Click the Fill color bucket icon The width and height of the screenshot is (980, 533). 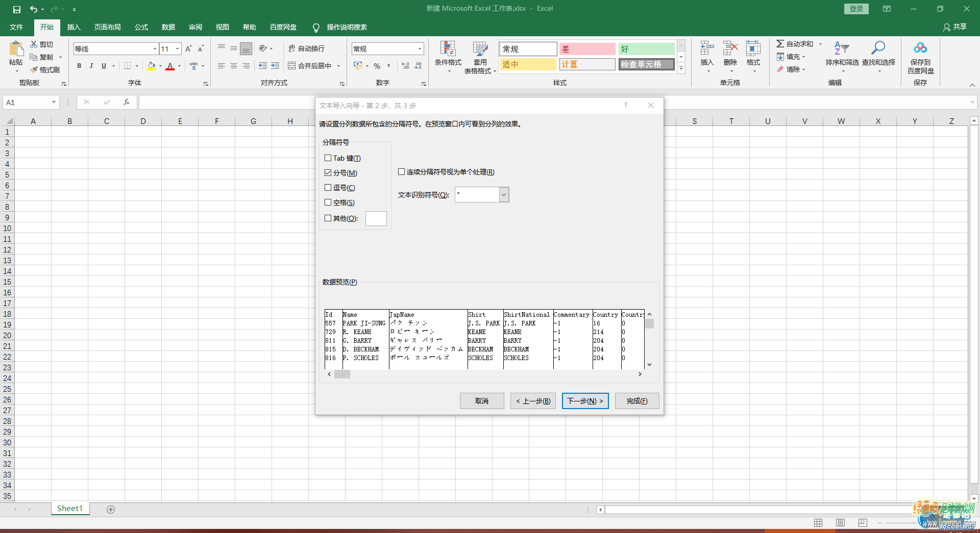pos(151,66)
